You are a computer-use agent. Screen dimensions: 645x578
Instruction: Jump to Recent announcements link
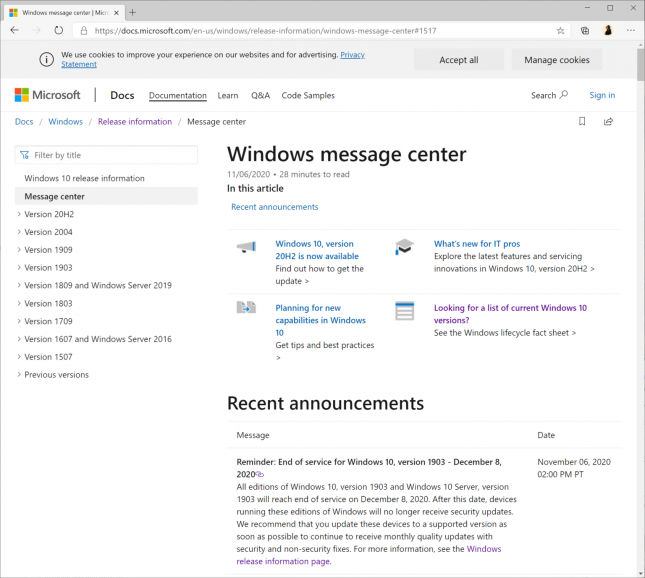coord(274,207)
